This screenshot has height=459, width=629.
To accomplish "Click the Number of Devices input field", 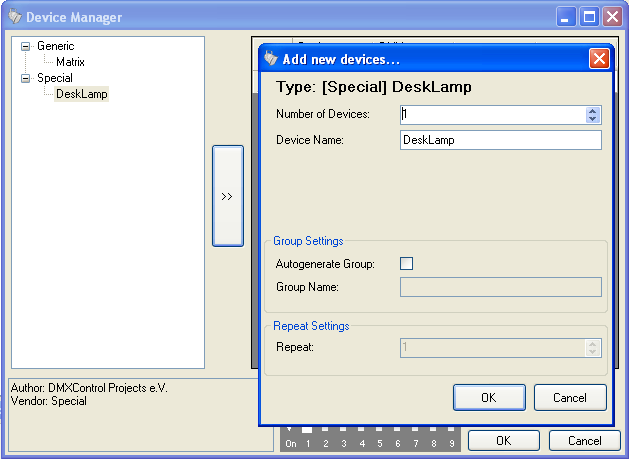I will (x=492, y=115).
